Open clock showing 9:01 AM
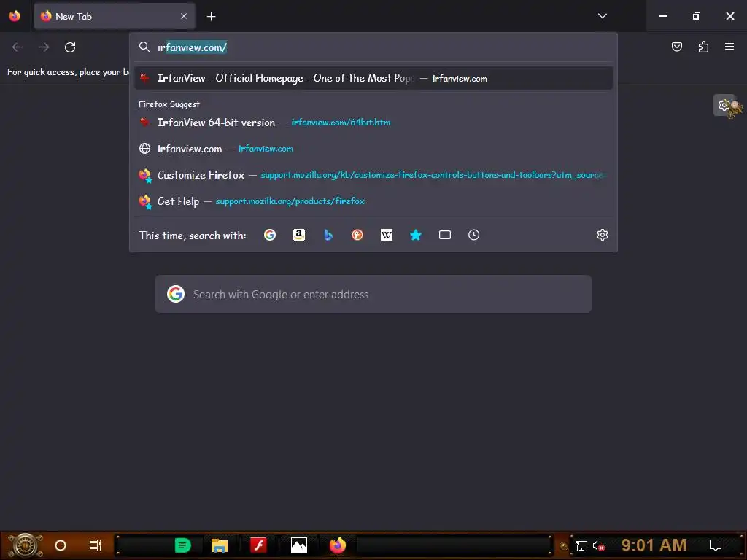747x560 pixels. [x=654, y=545]
